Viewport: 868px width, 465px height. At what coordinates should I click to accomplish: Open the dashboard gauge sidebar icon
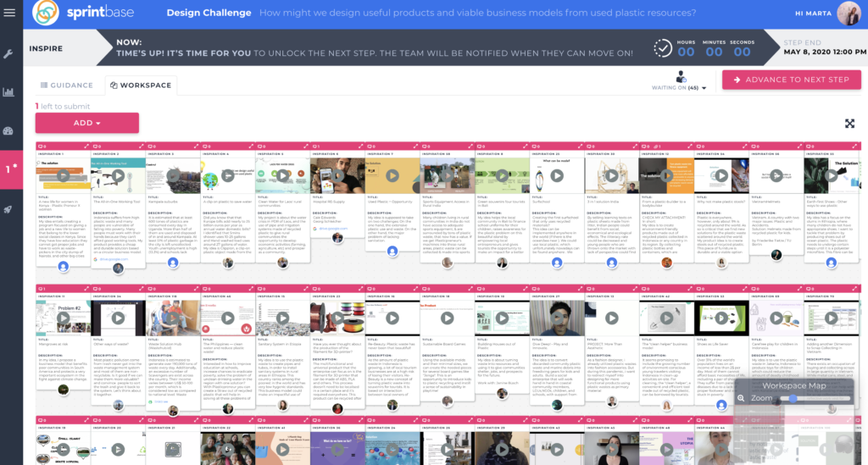8,131
